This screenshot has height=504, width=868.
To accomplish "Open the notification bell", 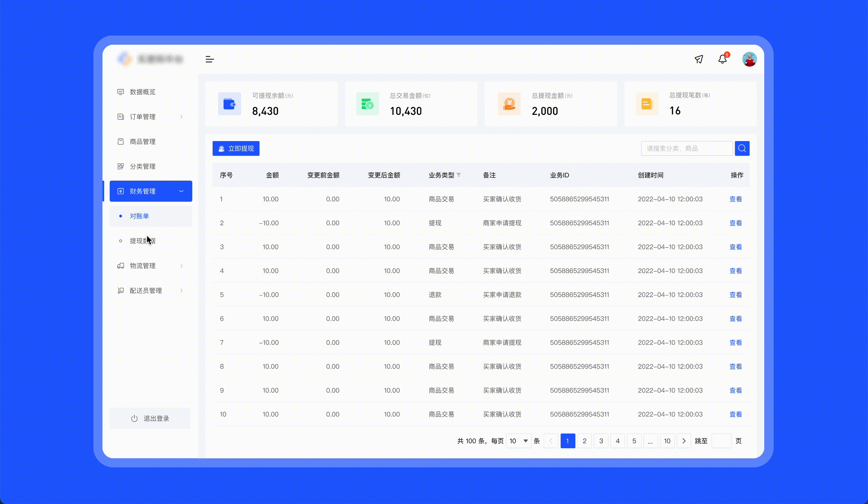I will (x=723, y=59).
